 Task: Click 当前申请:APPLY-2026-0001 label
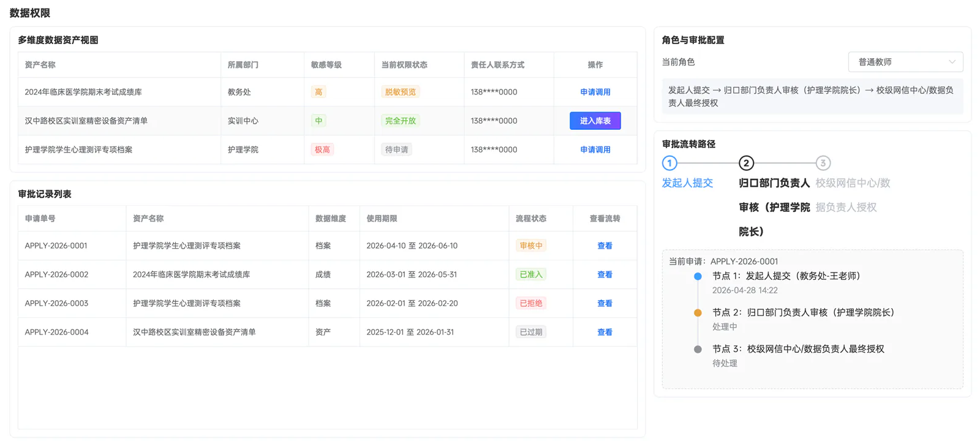pyautogui.click(x=723, y=262)
